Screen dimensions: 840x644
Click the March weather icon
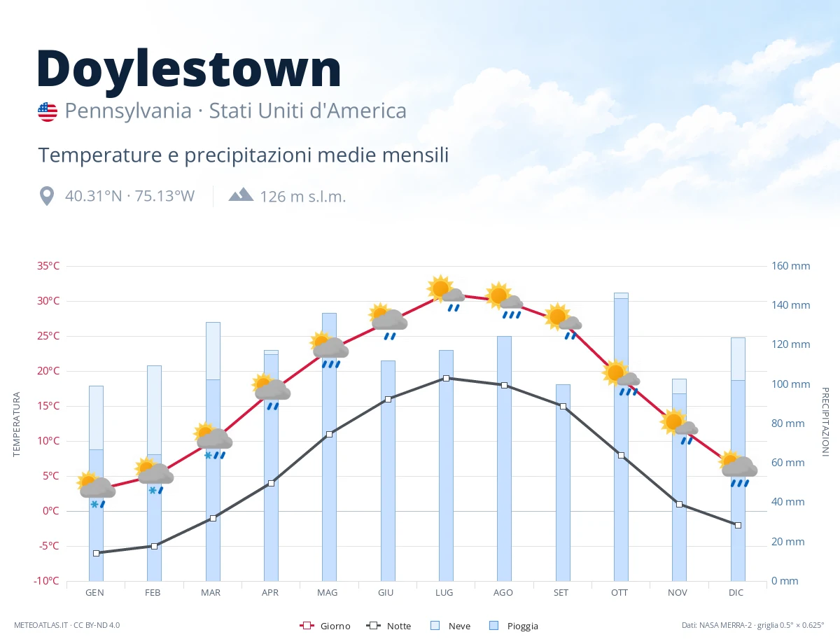(x=212, y=441)
